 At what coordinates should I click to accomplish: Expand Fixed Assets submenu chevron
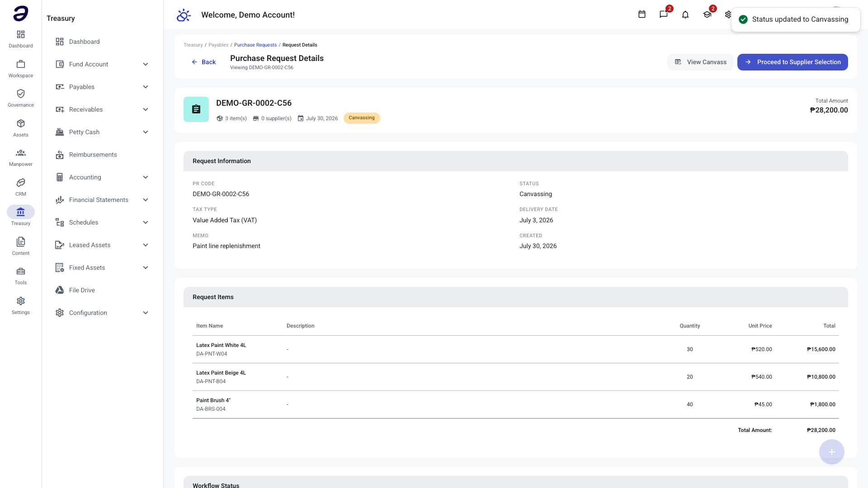coord(146,267)
